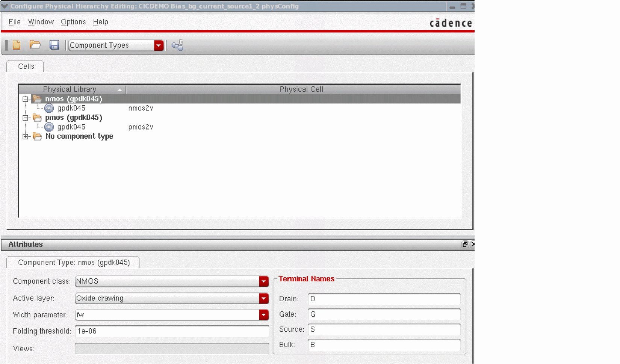Open the Component Types mode dropdown
Viewport: 620px width, 364px height.
pyautogui.click(x=159, y=45)
